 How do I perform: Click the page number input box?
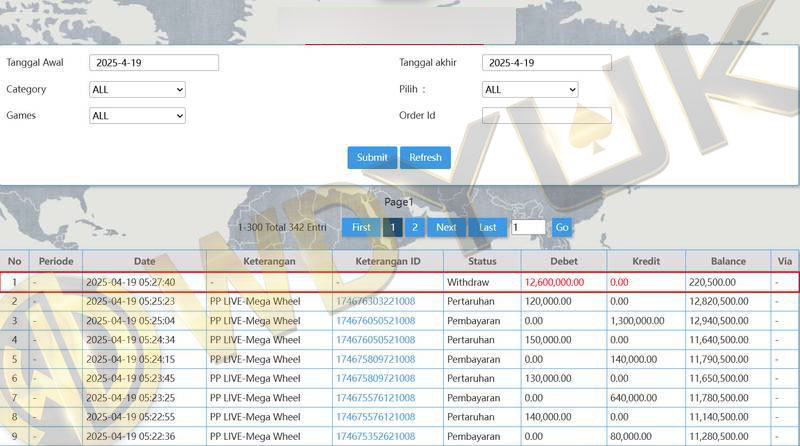click(x=528, y=227)
